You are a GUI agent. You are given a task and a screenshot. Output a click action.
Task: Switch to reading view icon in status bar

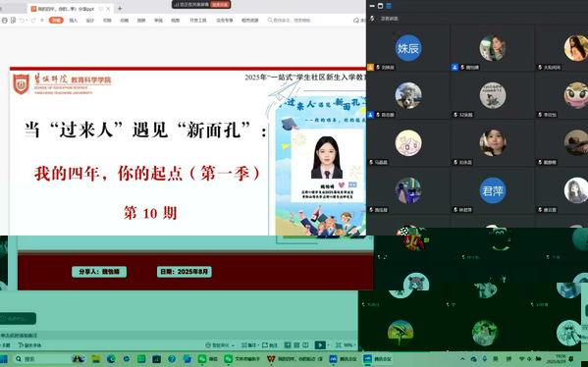(x=305, y=344)
